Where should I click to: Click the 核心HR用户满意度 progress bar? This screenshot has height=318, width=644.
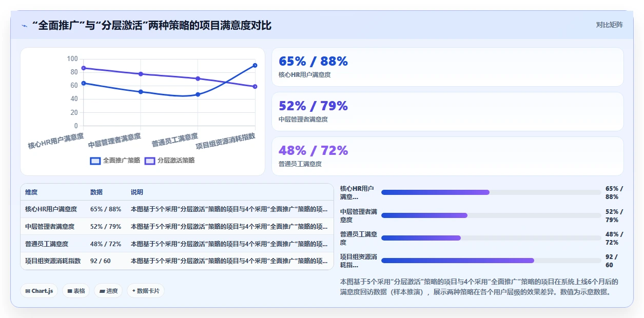pyautogui.click(x=491, y=192)
